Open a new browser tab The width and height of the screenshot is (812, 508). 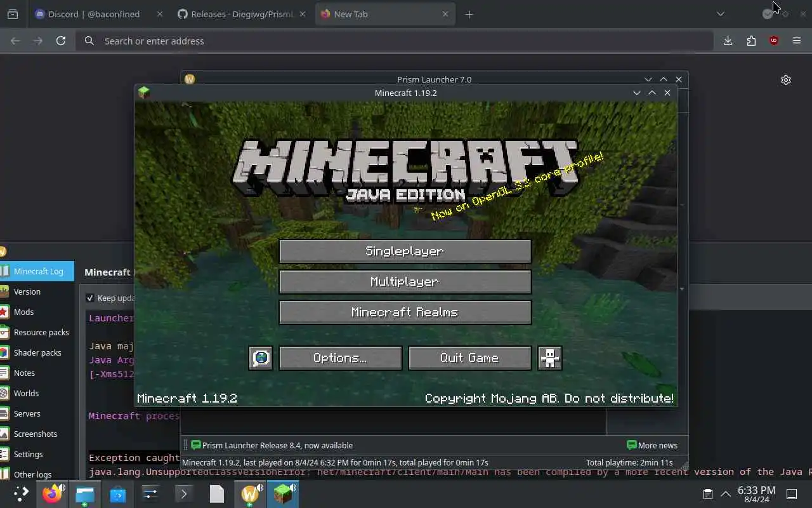(x=469, y=14)
